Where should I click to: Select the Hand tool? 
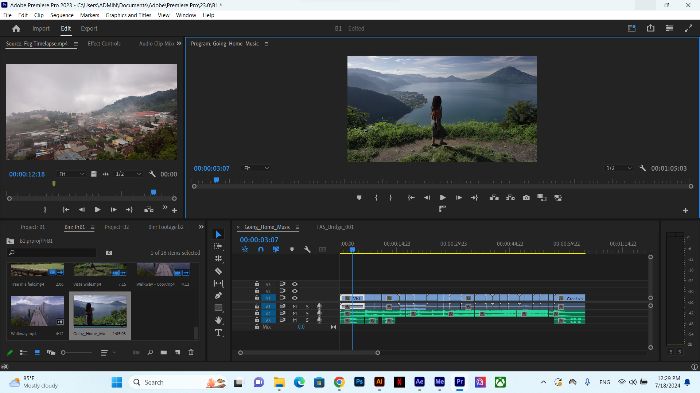tap(218, 320)
